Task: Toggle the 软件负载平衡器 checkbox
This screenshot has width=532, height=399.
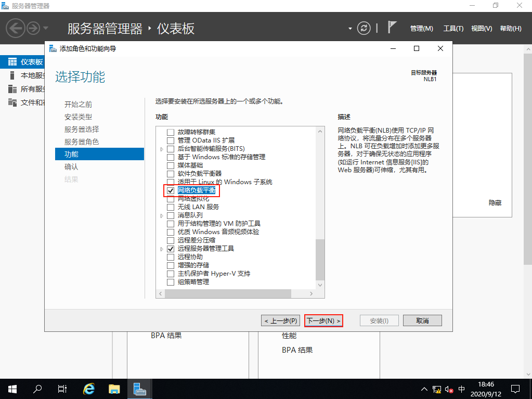Action: (171, 174)
